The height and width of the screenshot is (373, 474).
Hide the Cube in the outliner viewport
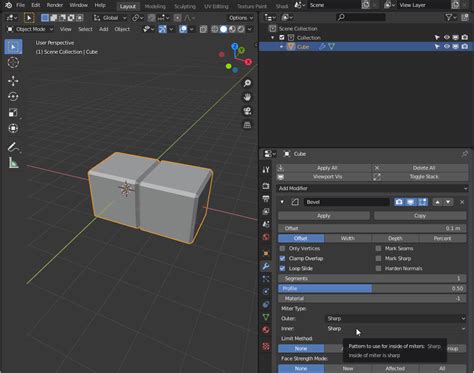click(x=447, y=47)
